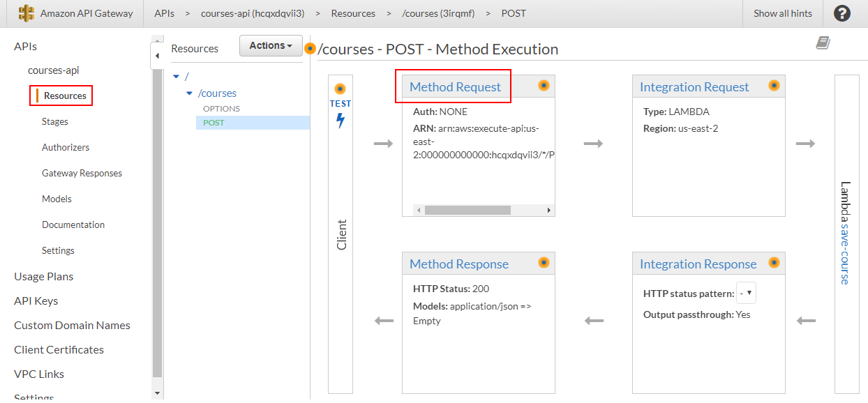Click the hint dot in Method Request box
Screen dimensions: 868x403
[544, 86]
